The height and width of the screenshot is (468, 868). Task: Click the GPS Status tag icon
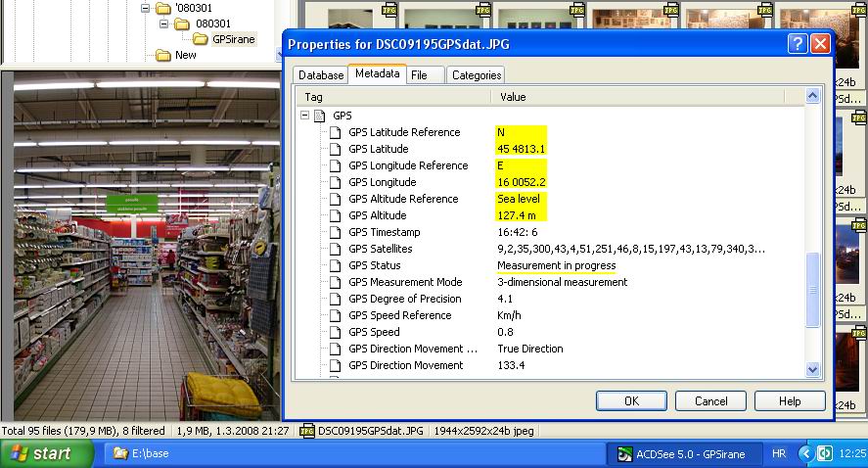(x=335, y=265)
